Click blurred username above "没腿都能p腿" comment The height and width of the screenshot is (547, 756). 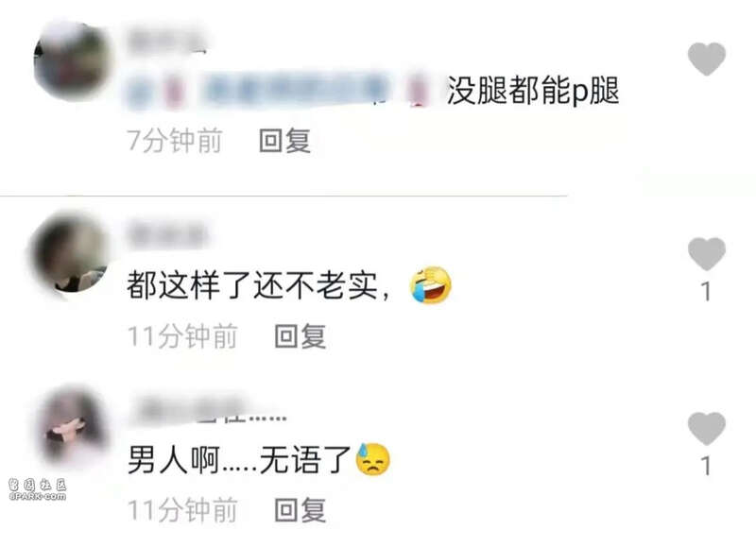[x=166, y=41]
